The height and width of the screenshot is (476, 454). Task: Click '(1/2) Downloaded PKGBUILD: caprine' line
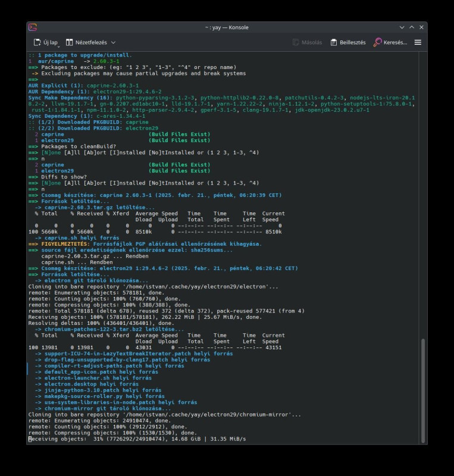(x=89, y=123)
